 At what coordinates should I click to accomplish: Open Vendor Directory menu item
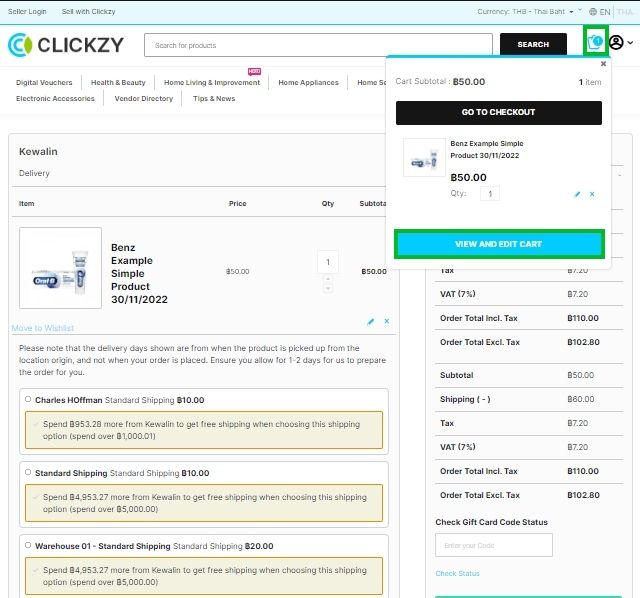tap(144, 98)
